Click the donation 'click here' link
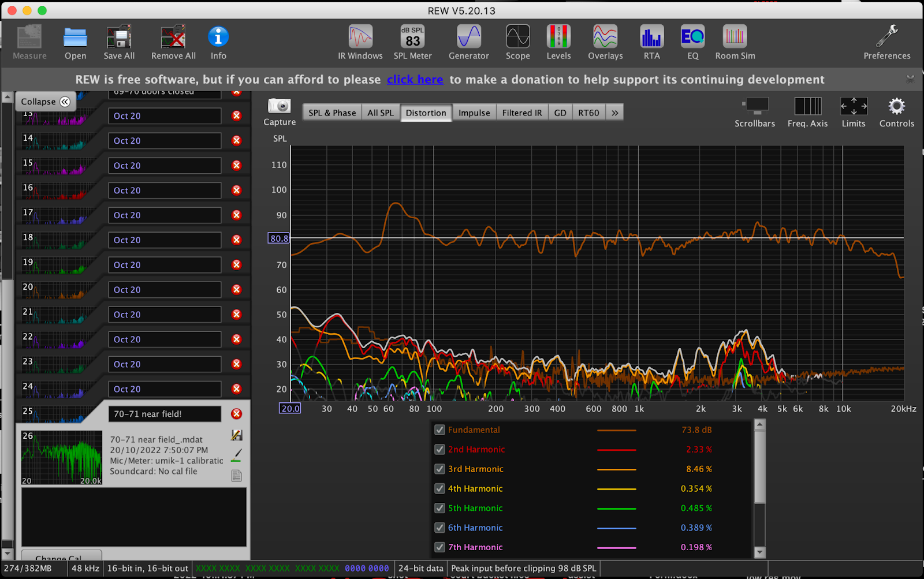This screenshot has height=579, width=924. (x=415, y=80)
